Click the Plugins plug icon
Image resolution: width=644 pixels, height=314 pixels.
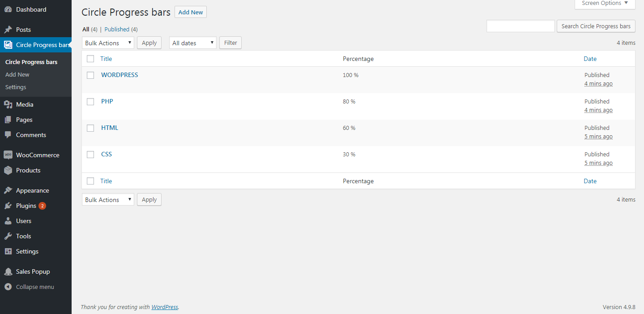pyautogui.click(x=8, y=206)
